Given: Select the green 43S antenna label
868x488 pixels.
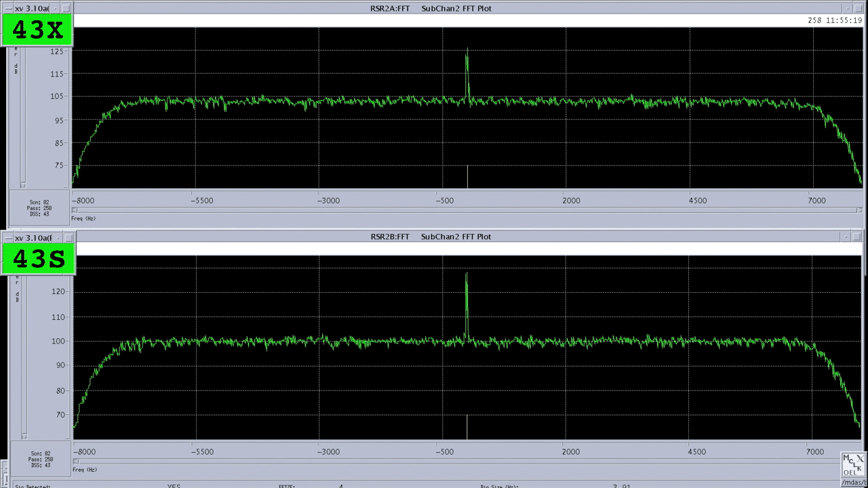Looking at the screenshot, I should [39, 259].
